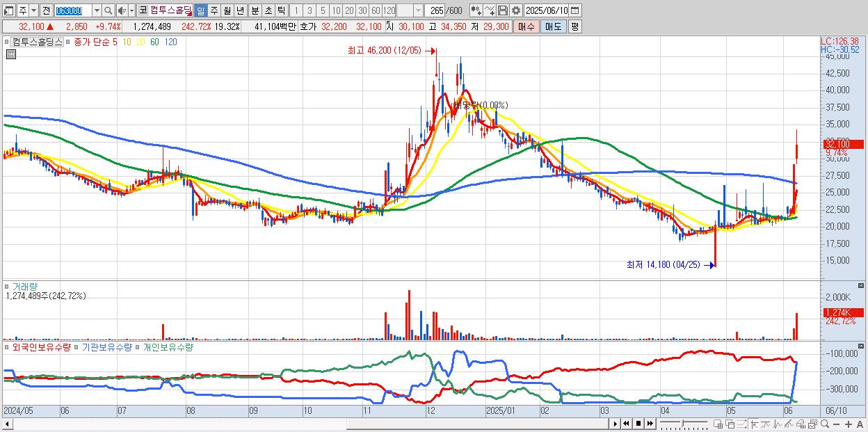Click the stock code input field 063080
868x432 pixels.
pos(73,10)
